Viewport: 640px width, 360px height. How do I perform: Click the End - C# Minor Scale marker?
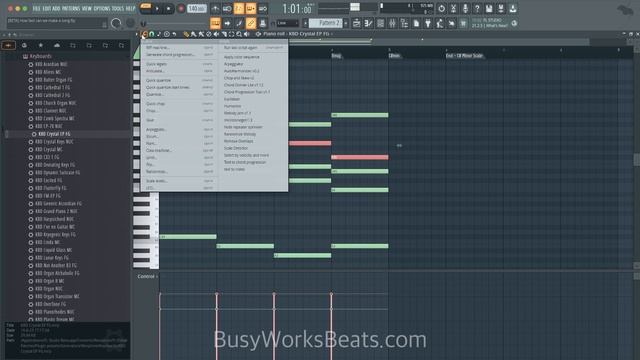[x=464, y=56]
